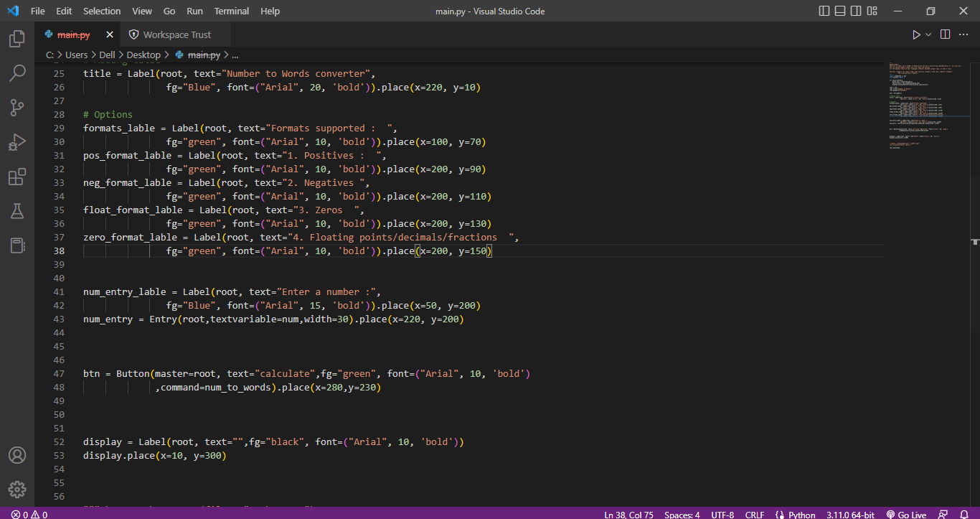Expand the Desktop breadcrumb segment
The image size is (980, 519).
coord(143,55)
